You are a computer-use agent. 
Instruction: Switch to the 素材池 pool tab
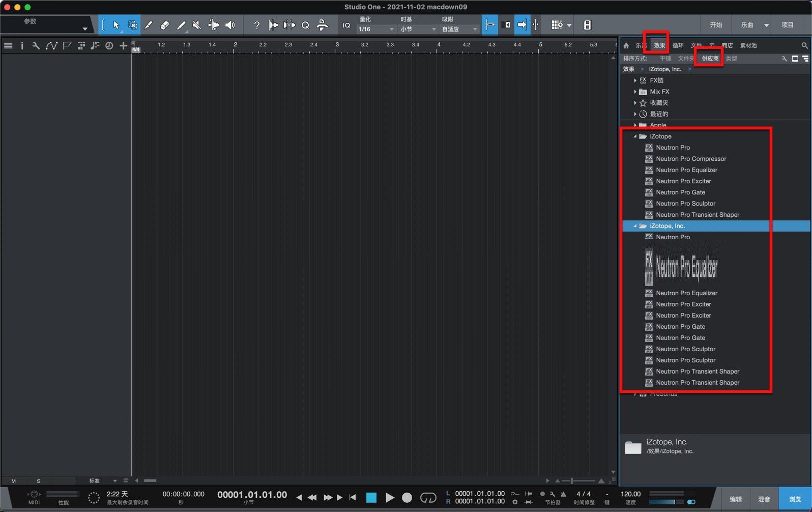coord(748,45)
